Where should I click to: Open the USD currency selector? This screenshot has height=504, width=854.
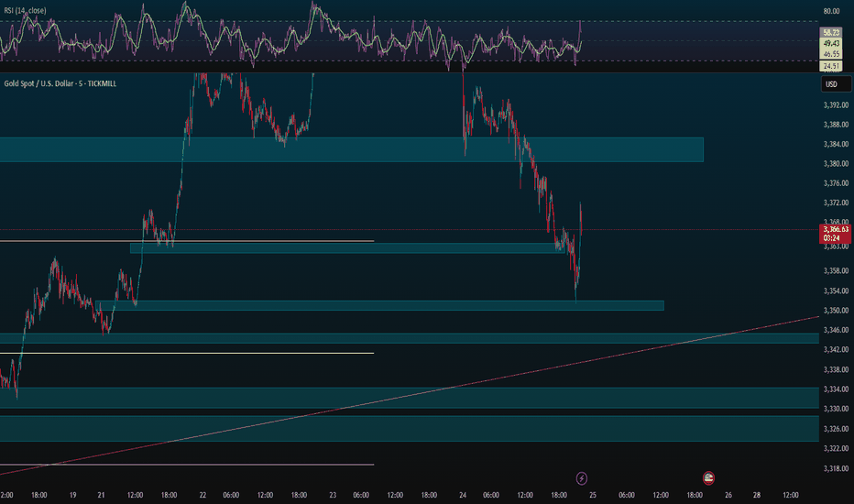(x=836, y=84)
